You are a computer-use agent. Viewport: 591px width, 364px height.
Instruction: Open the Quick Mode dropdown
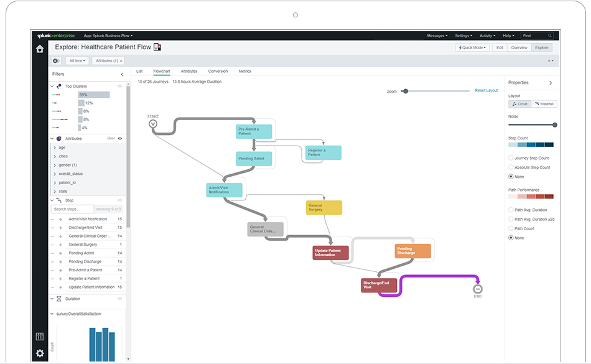pos(472,47)
